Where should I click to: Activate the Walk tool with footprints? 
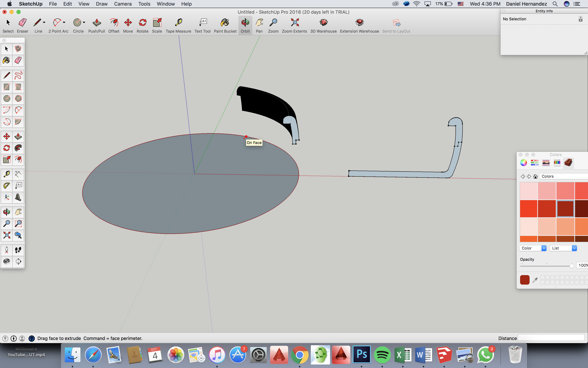(x=18, y=250)
